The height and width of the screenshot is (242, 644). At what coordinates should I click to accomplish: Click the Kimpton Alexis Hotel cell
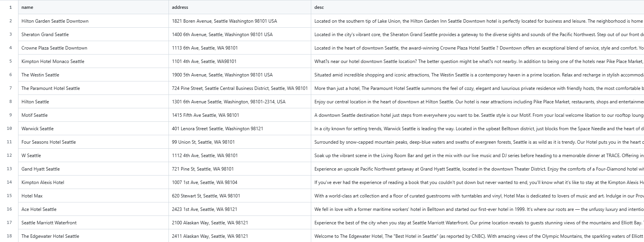[93, 182]
